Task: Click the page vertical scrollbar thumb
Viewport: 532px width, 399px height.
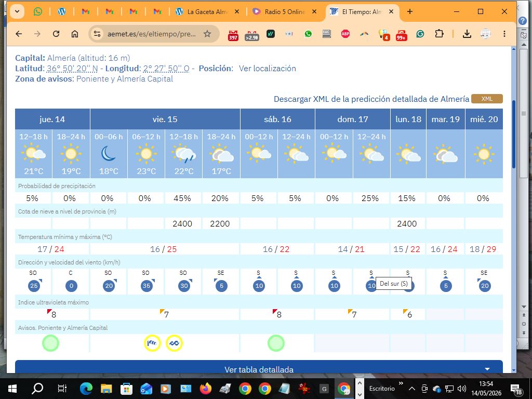Action: (x=513, y=134)
